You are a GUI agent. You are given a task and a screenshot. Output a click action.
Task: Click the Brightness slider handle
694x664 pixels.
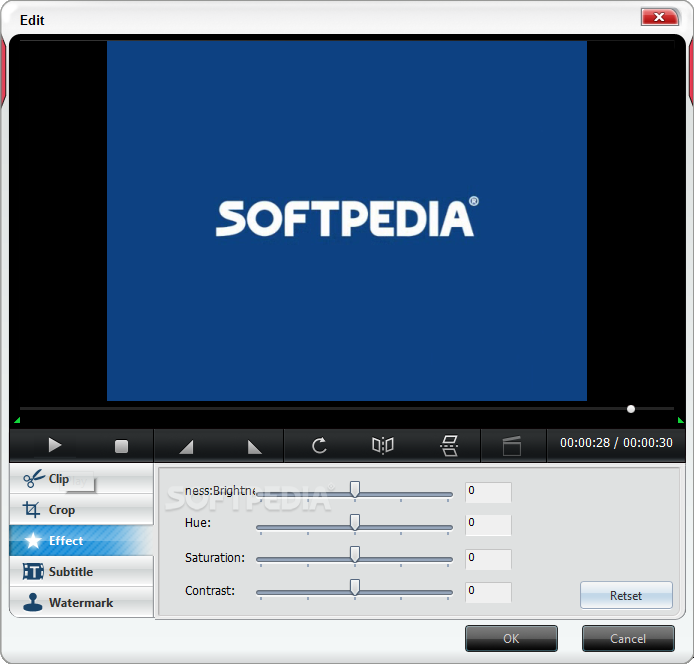click(355, 490)
